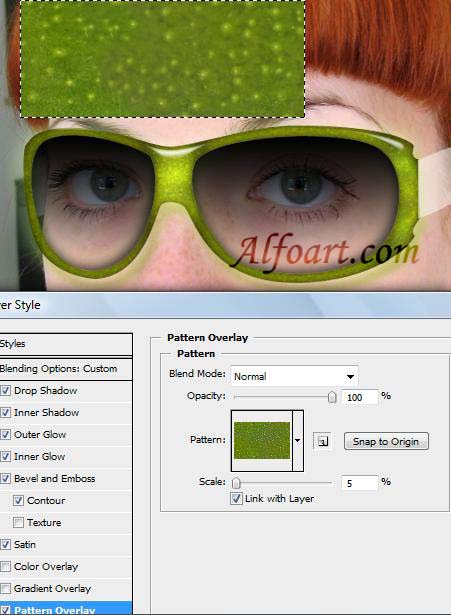Image resolution: width=451 pixels, height=615 pixels.
Task: Select the Contour effect row
Action: (66, 500)
